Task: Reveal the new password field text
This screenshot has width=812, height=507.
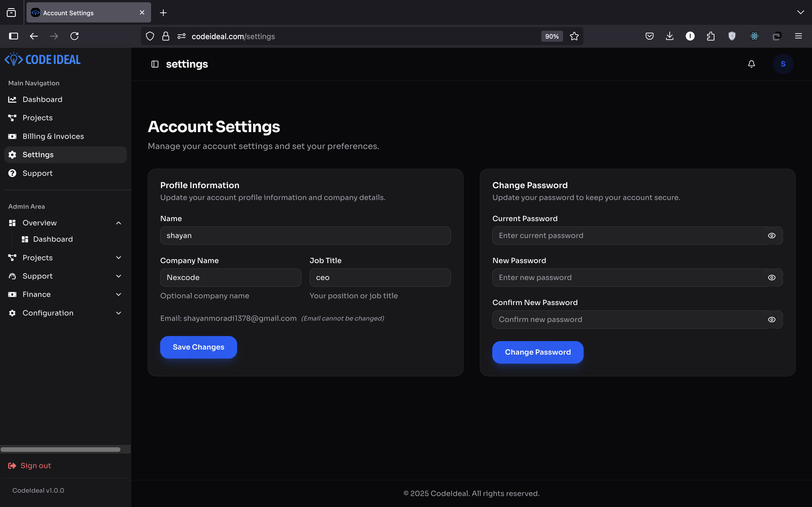Action: 771,278
